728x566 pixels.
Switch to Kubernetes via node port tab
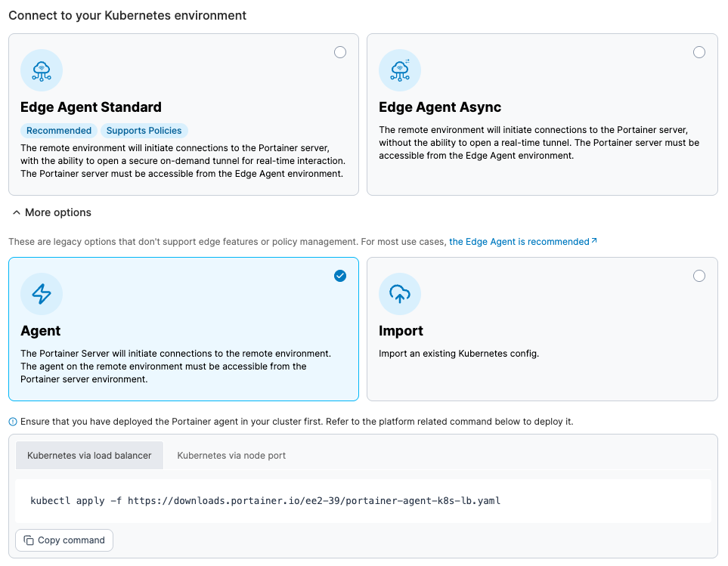click(x=231, y=456)
